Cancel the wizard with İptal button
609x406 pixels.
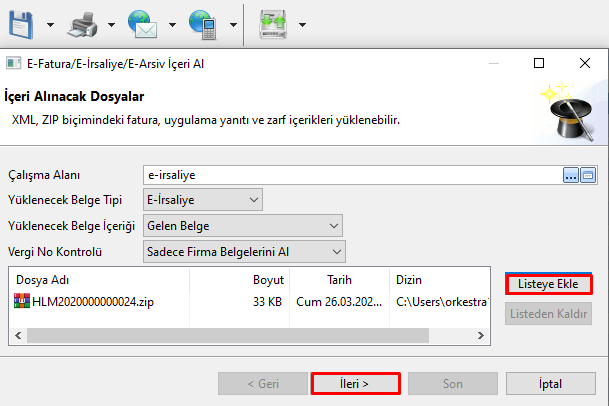[550, 383]
